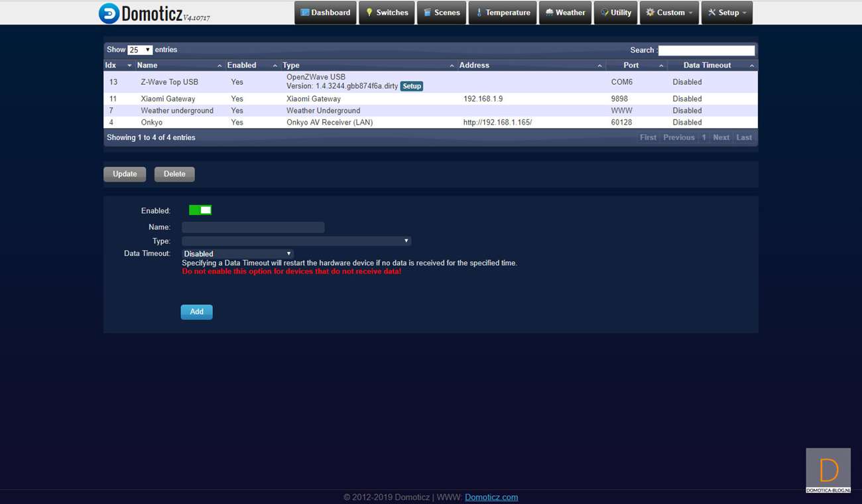Open the hardware Type dropdown

pyautogui.click(x=296, y=241)
